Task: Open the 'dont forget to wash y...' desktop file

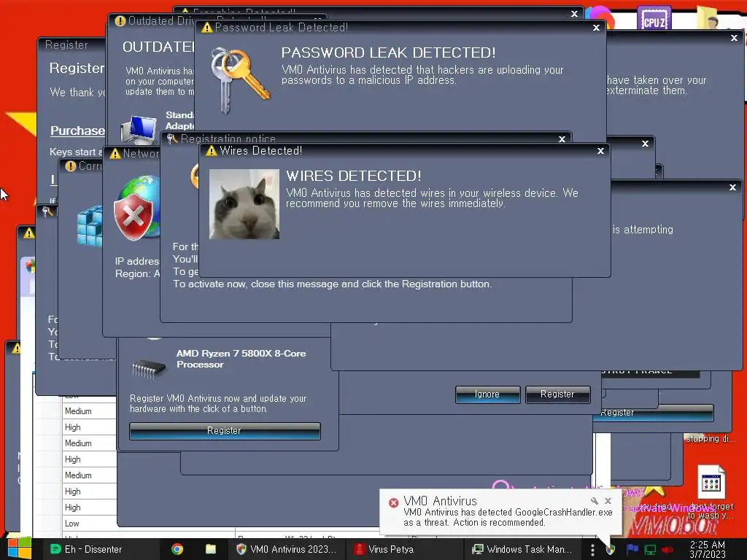Action: (711, 492)
